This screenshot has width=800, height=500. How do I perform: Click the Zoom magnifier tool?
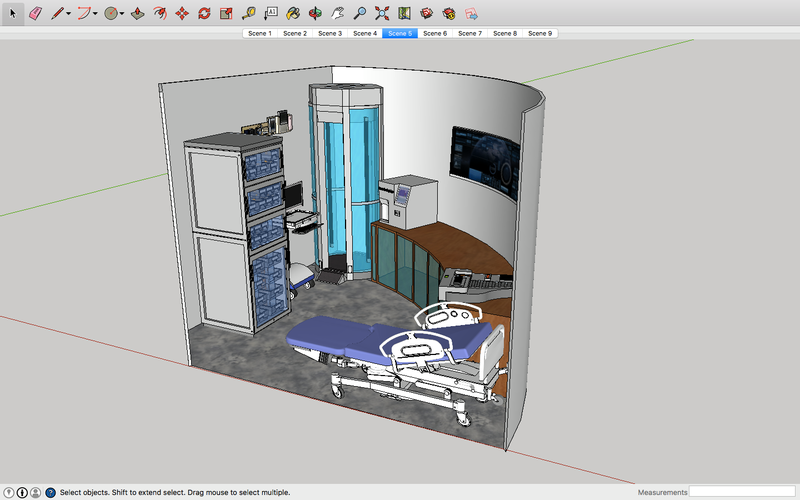(360, 14)
